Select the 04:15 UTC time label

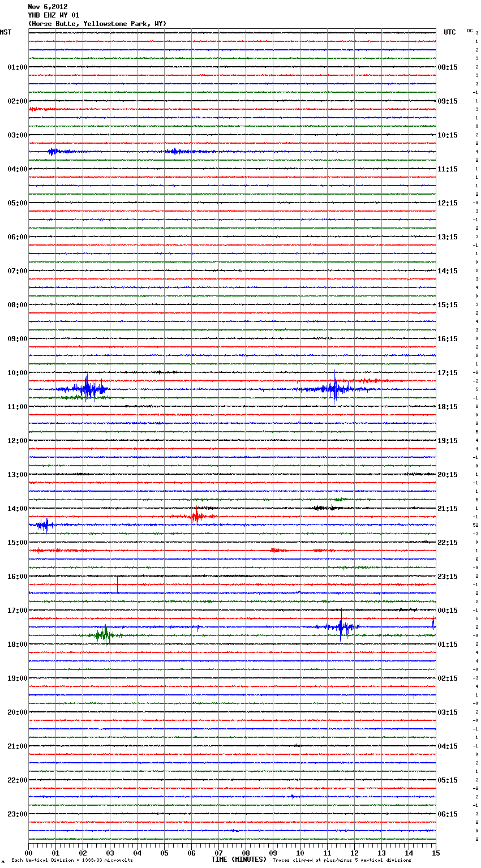448,746
